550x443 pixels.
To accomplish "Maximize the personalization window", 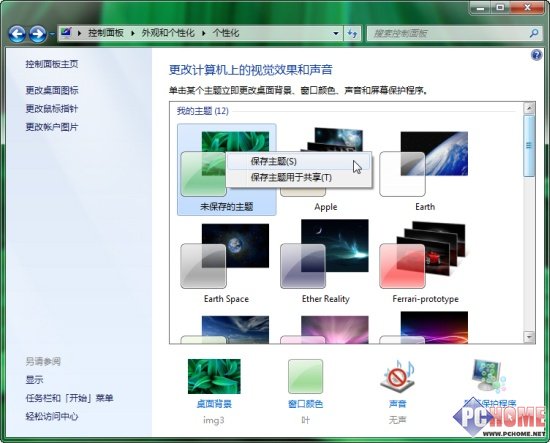I will (x=501, y=8).
